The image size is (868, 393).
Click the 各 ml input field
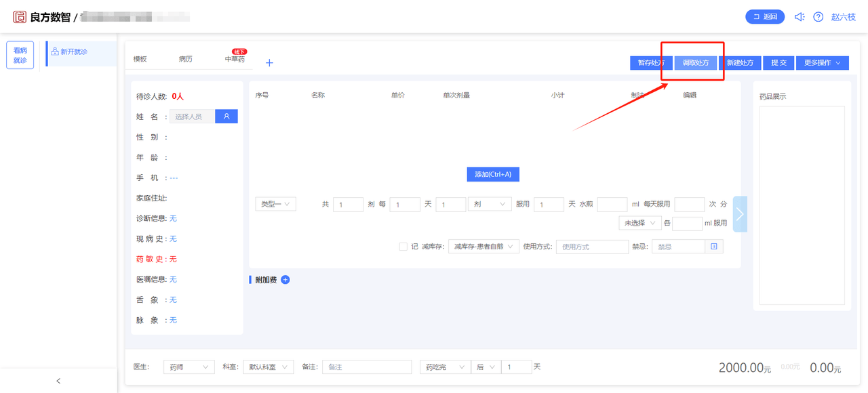click(x=688, y=224)
